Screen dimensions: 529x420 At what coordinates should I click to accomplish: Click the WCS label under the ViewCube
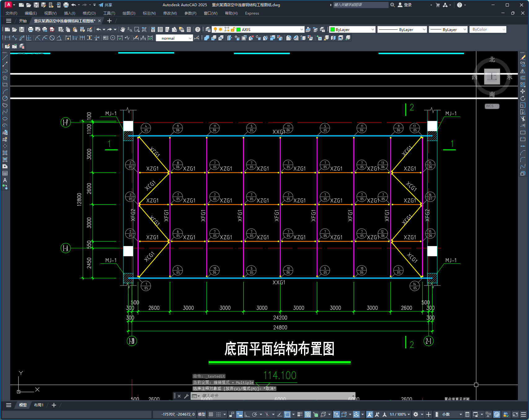[492, 106]
